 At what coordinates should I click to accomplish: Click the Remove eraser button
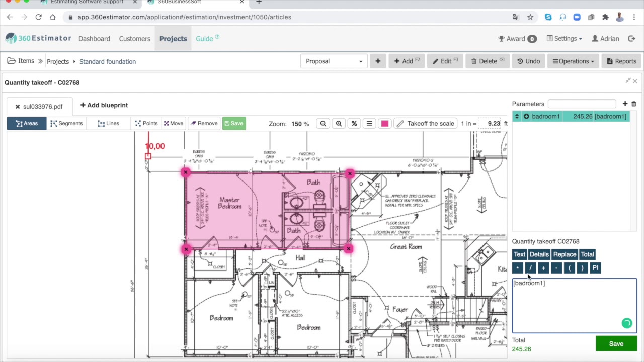tap(204, 123)
